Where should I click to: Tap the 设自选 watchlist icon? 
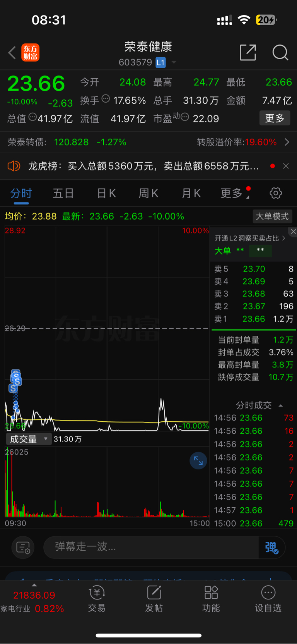[268, 598]
